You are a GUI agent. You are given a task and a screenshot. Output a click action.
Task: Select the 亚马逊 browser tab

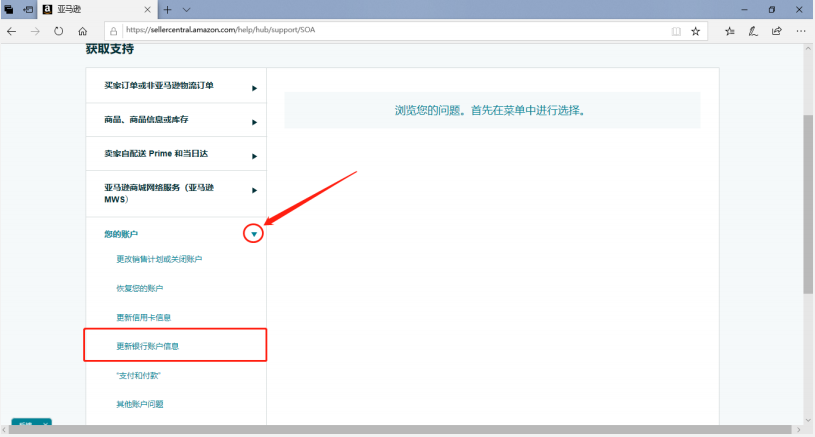click(97, 9)
